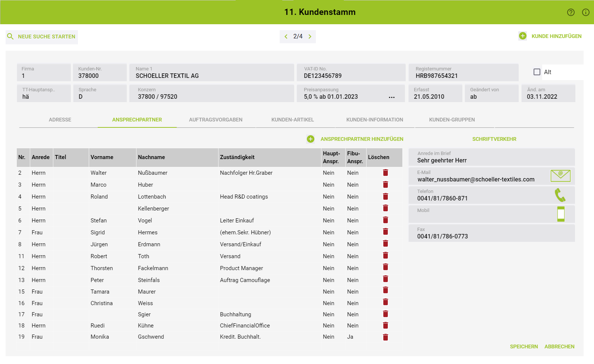Click the magnifier icon for new search
Image resolution: width=594 pixels, height=364 pixels.
tap(10, 37)
